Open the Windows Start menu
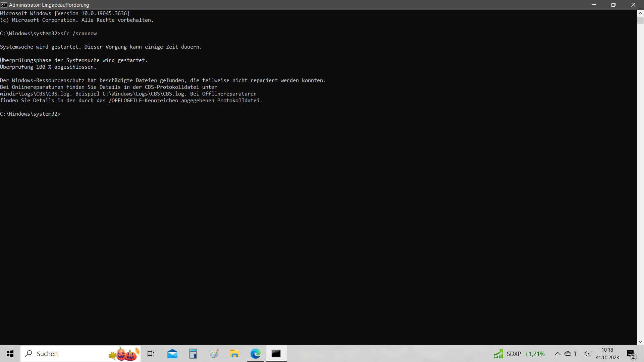Viewport: 644px width, 362px height. tap(10, 354)
